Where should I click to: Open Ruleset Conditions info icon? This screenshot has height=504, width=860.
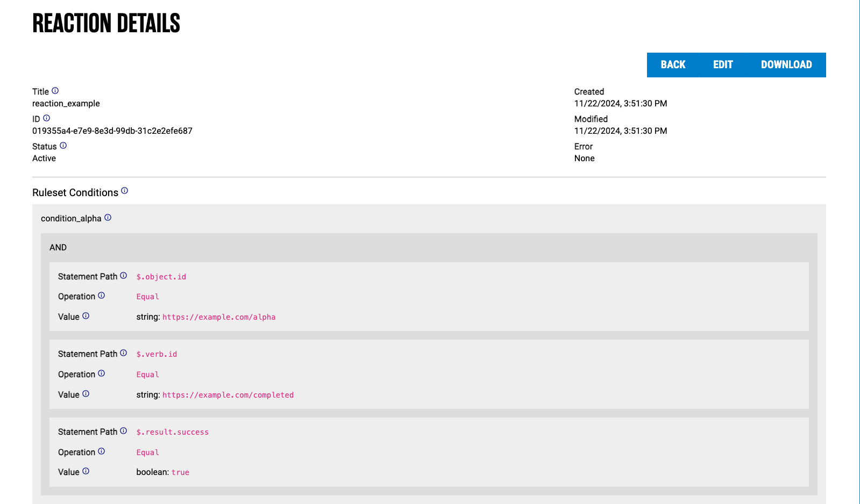tap(124, 191)
